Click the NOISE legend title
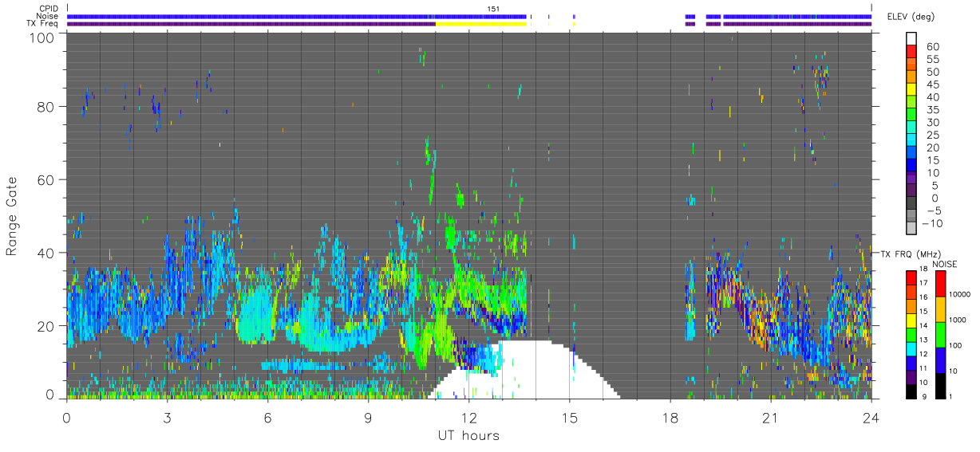The height and width of the screenshot is (452, 980). (x=945, y=264)
